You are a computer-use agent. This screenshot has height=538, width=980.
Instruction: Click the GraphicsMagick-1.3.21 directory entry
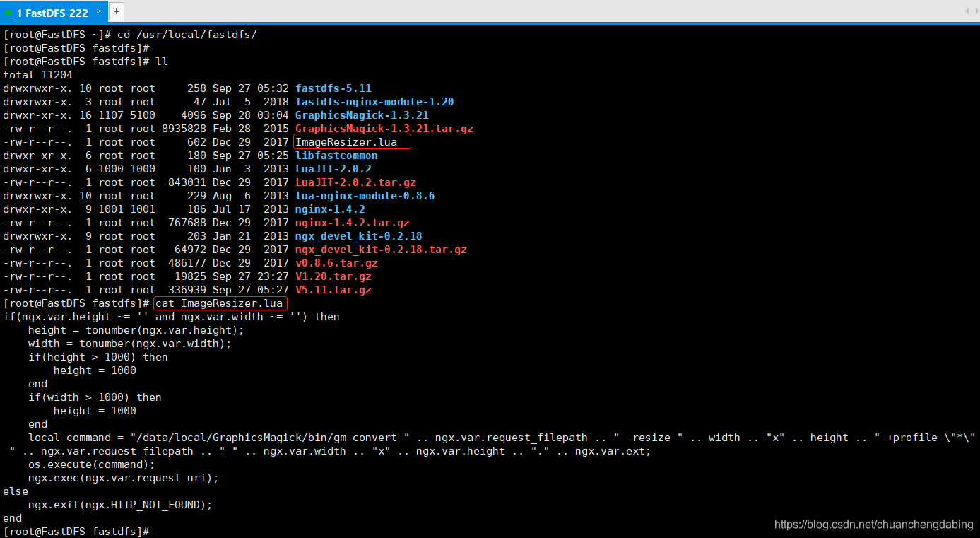tap(362, 115)
